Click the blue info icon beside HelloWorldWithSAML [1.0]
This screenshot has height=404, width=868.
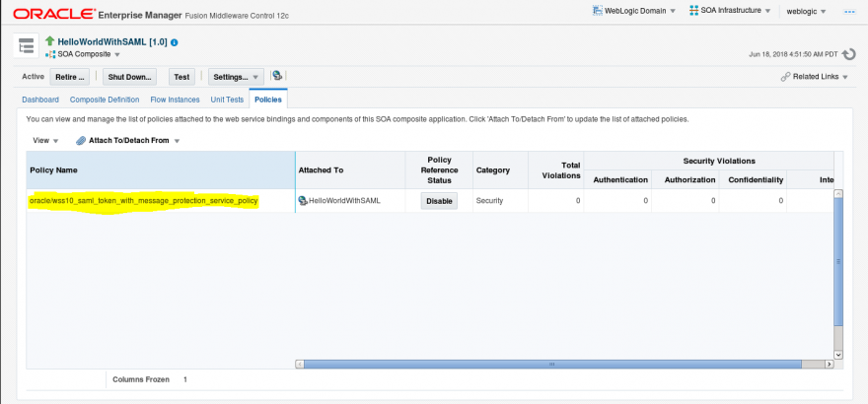tap(175, 42)
